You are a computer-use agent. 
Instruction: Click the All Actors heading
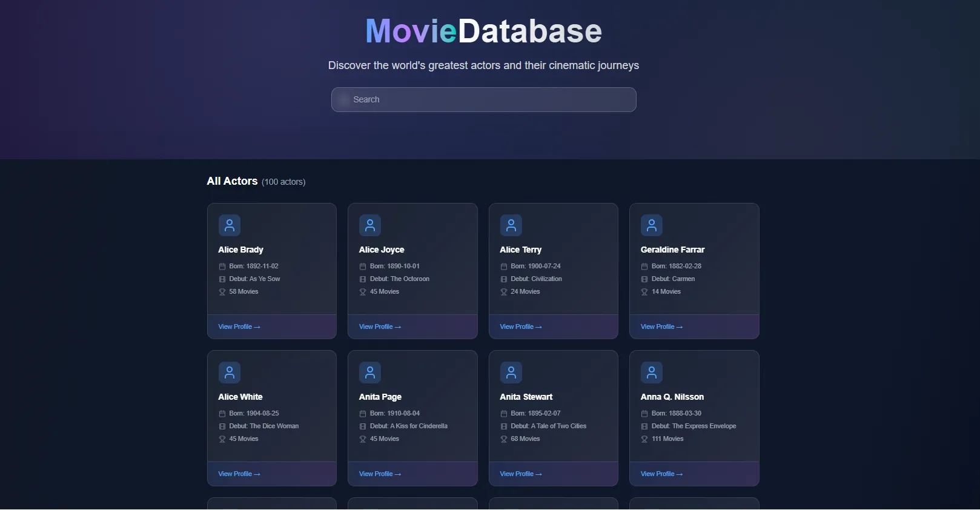pos(232,181)
